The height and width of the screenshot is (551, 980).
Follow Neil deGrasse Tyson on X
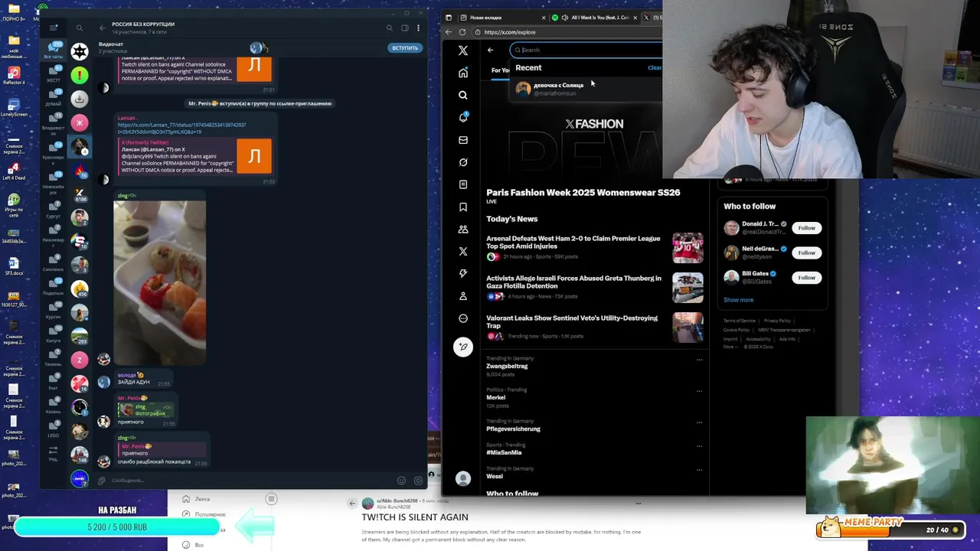coord(806,253)
